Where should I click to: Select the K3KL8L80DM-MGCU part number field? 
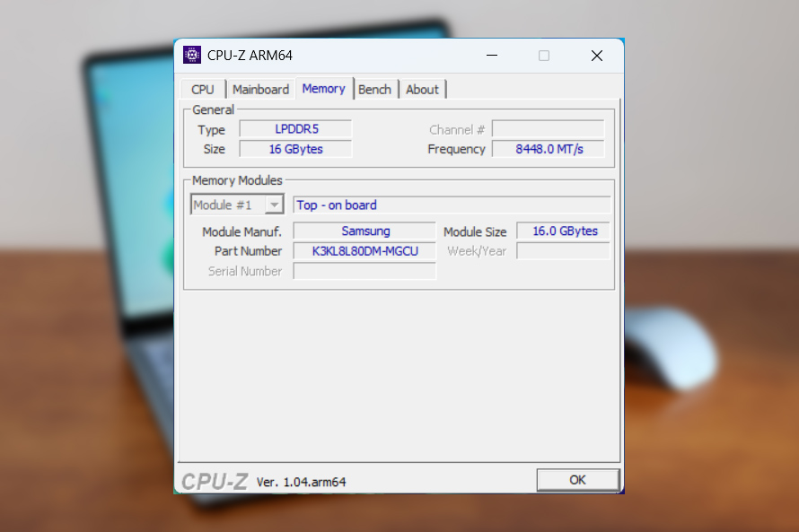click(364, 251)
